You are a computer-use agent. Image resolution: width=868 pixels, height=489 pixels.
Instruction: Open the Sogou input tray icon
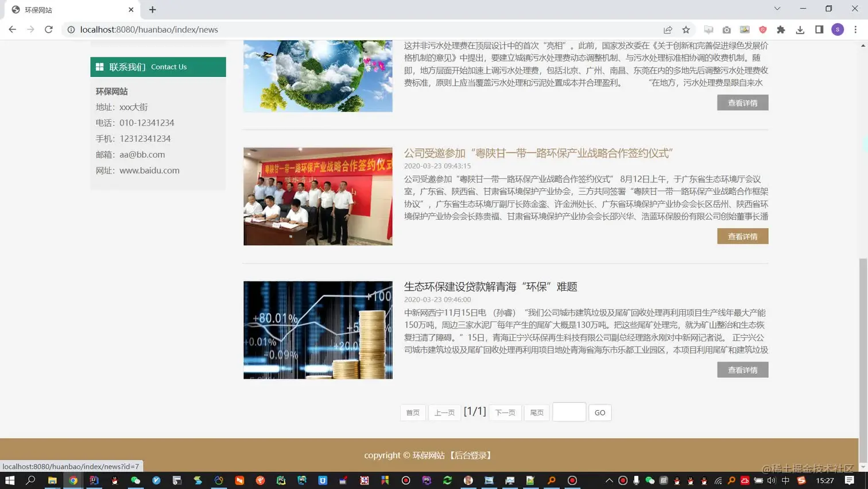tap(801, 480)
